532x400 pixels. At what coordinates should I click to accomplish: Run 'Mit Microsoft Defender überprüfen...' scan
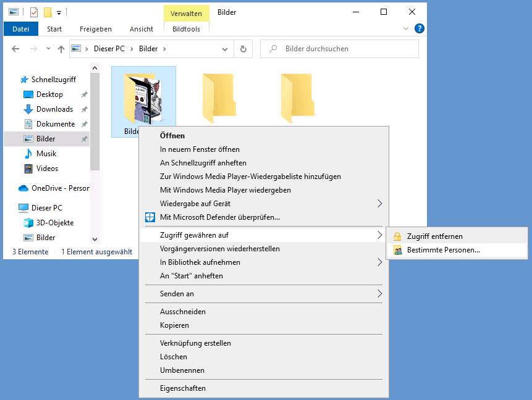[219, 217]
